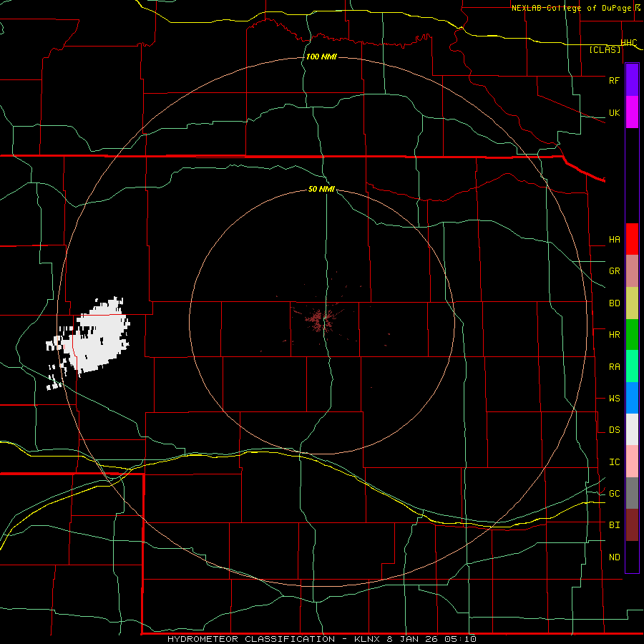Click the RA light green legend swatch
Screen dimensions: 644x644
pyautogui.click(x=632, y=366)
